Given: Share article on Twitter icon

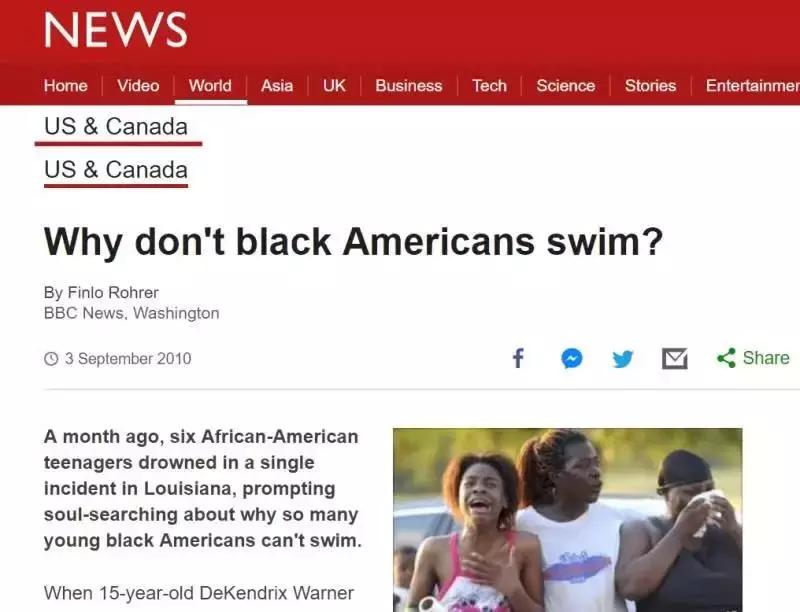Looking at the screenshot, I should (x=623, y=359).
